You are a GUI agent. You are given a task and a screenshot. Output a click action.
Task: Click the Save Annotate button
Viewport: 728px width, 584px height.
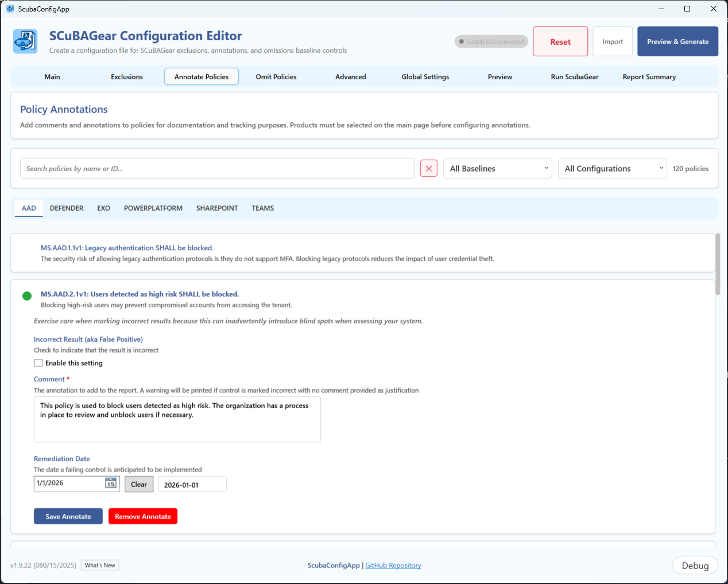(68, 516)
